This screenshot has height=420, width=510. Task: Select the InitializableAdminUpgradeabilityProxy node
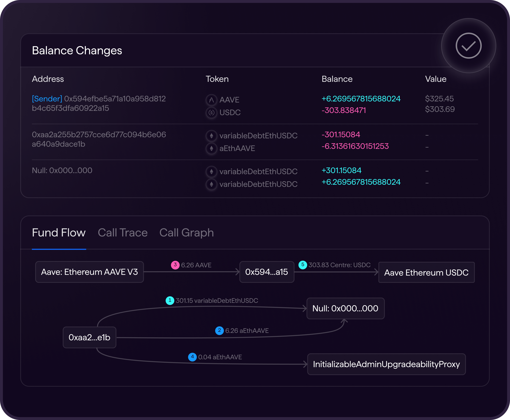tap(386, 364)
